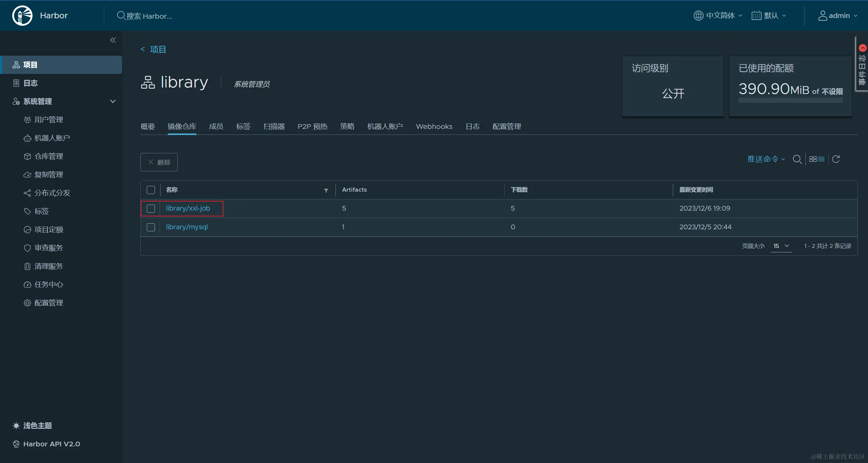Open the members tab
Image resolution: width=868 pixels, height=463 pixels.
[x=216, y=127]
